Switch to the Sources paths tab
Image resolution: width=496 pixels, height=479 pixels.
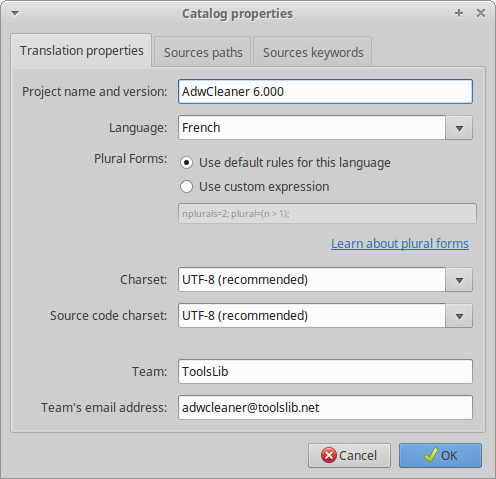[x=203, y=52]
